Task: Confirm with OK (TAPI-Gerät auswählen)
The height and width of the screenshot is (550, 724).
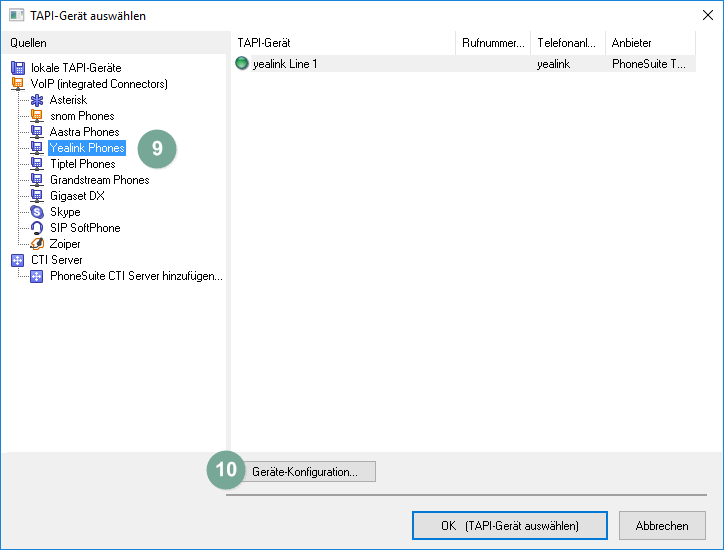Action: click(x=509, y=525)
